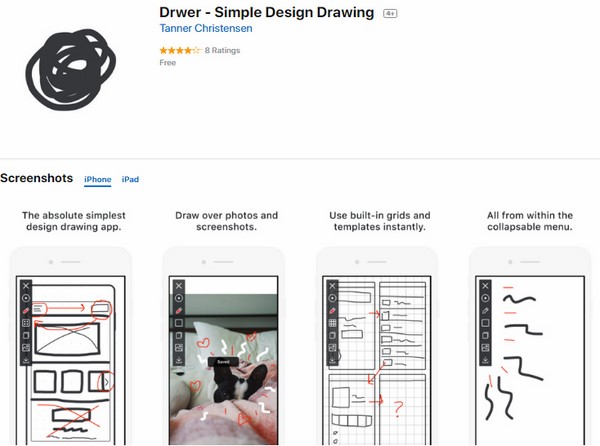The height and width of the screenshot is (446, 600).
Task: Click the download icon in the wireframe screenshot toolbar
Action: coord(26,360)
